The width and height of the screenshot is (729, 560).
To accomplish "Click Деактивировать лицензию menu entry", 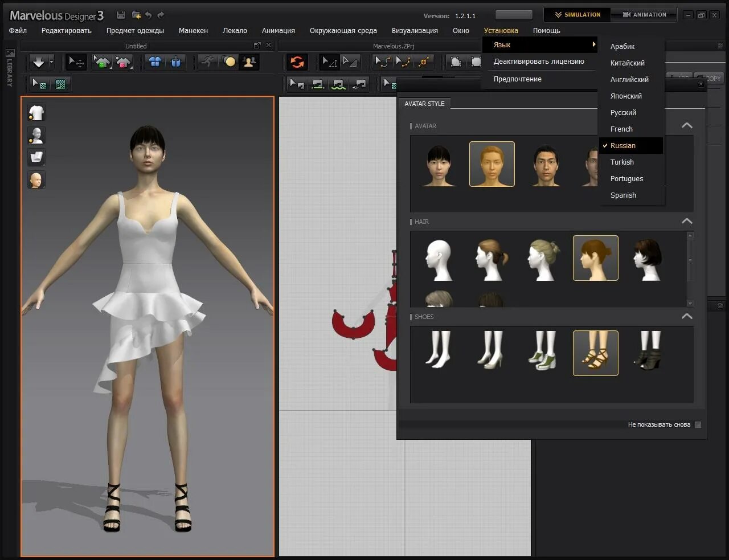I will [x=539, y=62].
